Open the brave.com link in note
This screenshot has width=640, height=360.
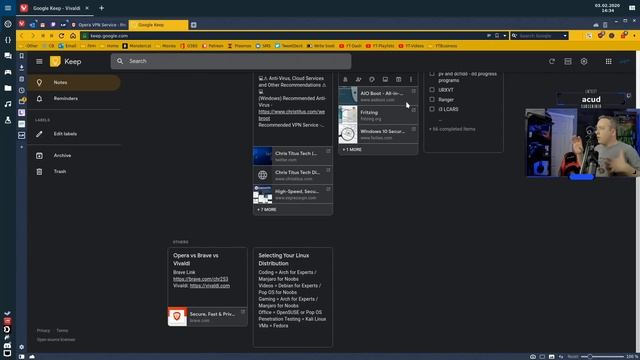coord(200,279)
